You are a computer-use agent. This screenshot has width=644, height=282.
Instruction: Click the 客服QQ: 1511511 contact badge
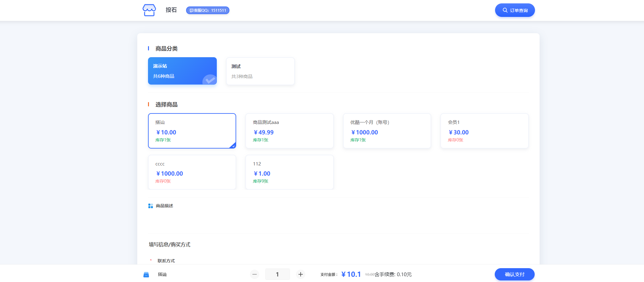click(x=208, y=10)
